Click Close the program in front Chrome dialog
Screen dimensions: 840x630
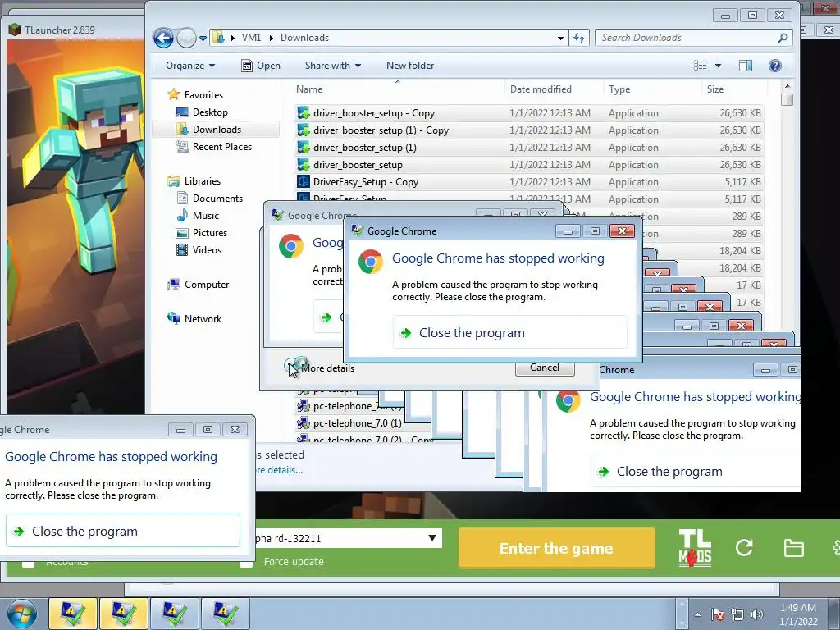(x=509, y=333)
